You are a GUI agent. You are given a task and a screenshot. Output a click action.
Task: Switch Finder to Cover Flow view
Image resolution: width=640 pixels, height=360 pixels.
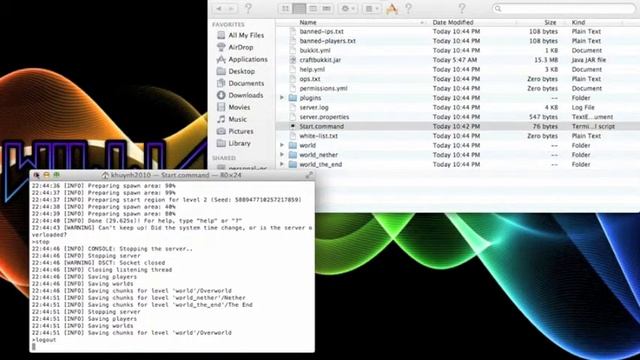tap(327, 8)
